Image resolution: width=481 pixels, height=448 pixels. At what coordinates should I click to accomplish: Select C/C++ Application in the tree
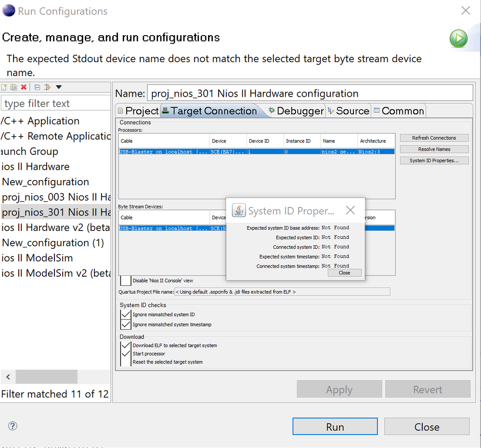40,121
